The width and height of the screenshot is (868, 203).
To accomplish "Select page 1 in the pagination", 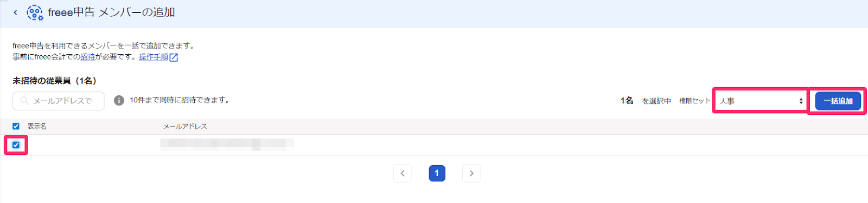I will [437, 173].
